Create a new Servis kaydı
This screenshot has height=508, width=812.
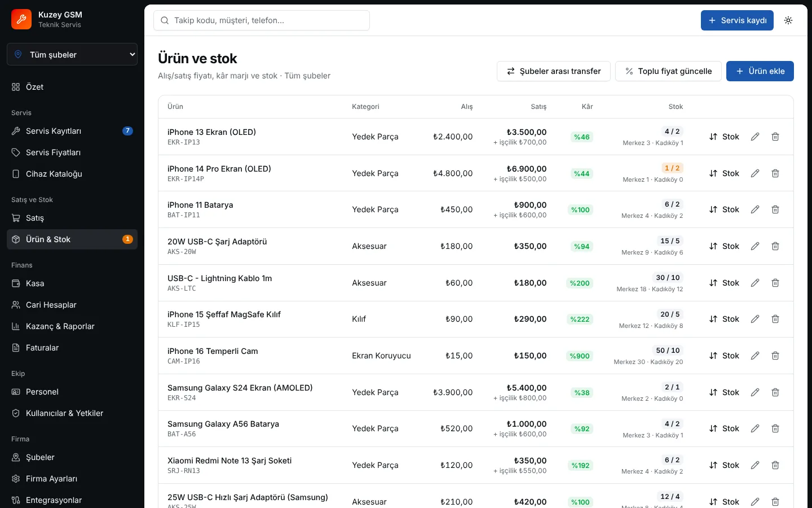click(x=737, y=20)
